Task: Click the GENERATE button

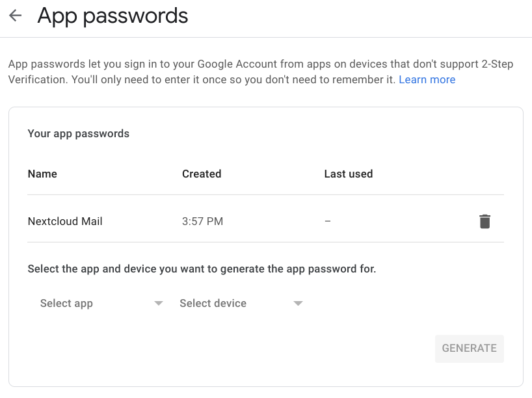Action: 469,349
